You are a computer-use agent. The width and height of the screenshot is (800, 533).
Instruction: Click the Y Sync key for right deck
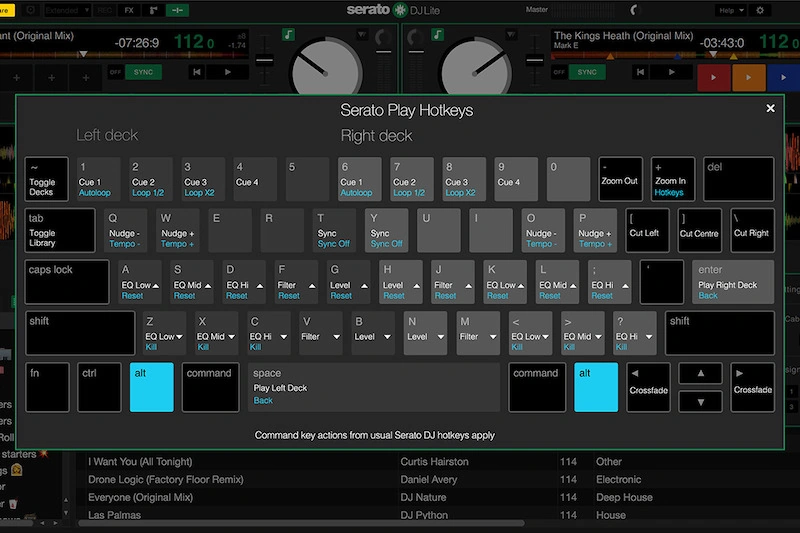point(387,230)
